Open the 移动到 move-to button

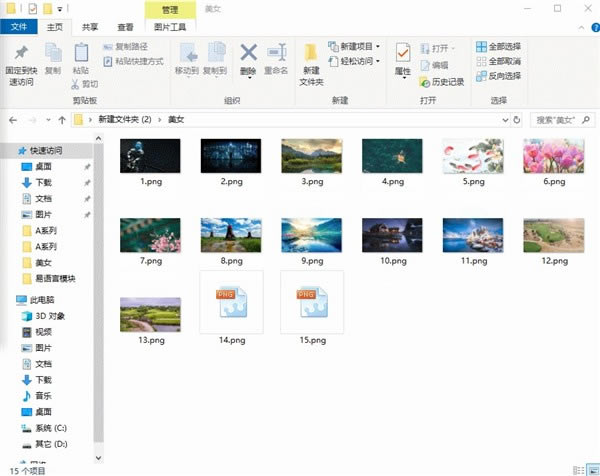187,59
